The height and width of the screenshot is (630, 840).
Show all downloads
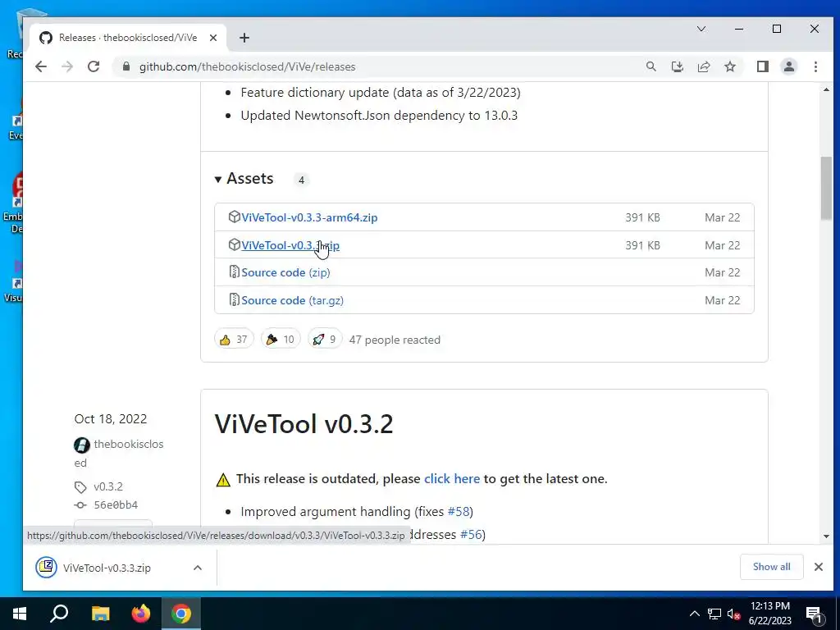(771, 567)
